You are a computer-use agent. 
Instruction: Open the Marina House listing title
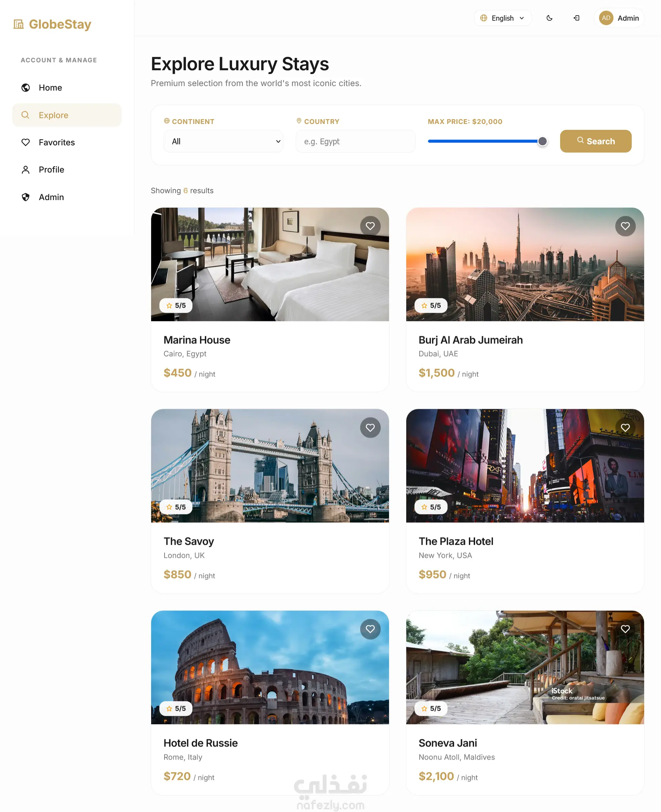[x=197, y=340]
